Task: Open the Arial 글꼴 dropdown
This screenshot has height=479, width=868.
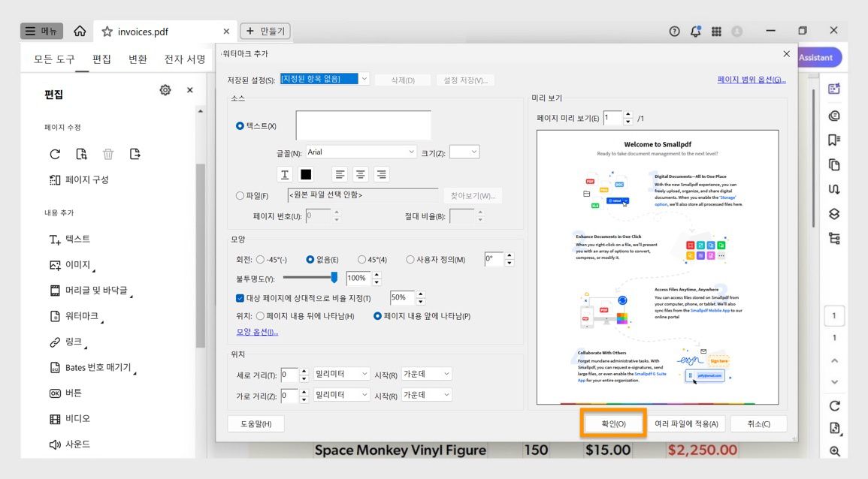Action: point(361,151)
